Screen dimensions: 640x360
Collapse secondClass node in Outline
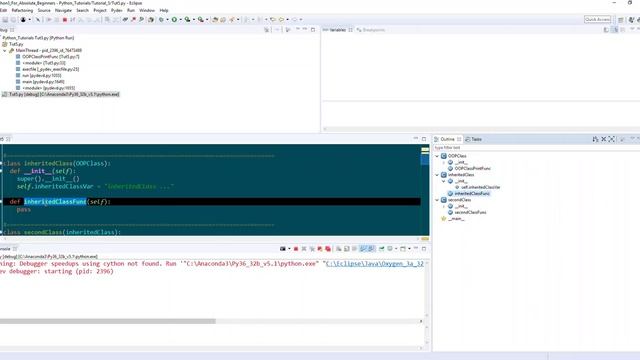pyautogui.click(x=437, y=200)
